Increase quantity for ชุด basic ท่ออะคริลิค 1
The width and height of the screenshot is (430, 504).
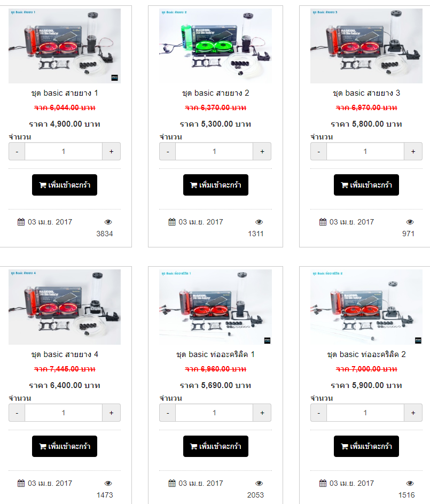click(x=262, y=413)
